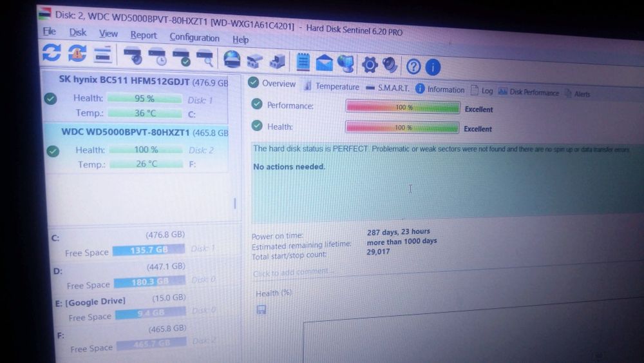Screen dimensions: 644x363
Task: Click the Performance 100 % gradient bar
Action: click(403, 107)
